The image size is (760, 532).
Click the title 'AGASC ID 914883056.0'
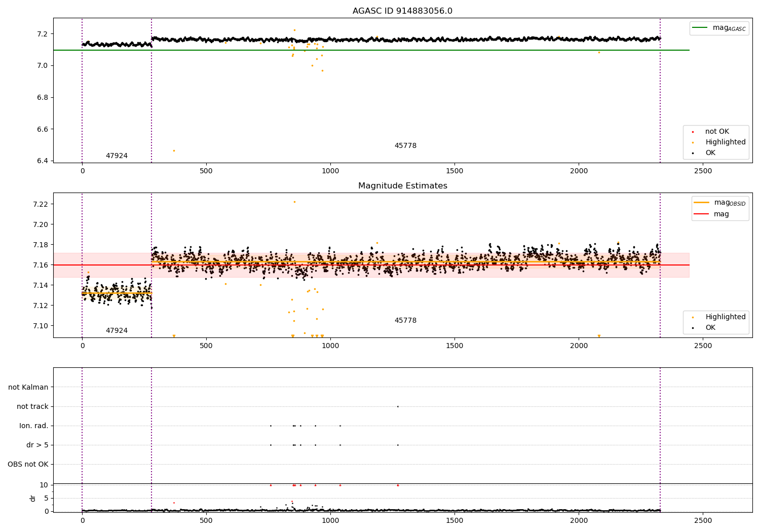pyautogui.click(x=402, y=11)
